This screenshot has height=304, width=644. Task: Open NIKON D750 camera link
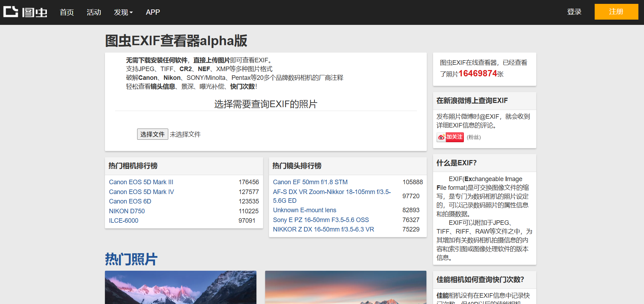point(127,211)
